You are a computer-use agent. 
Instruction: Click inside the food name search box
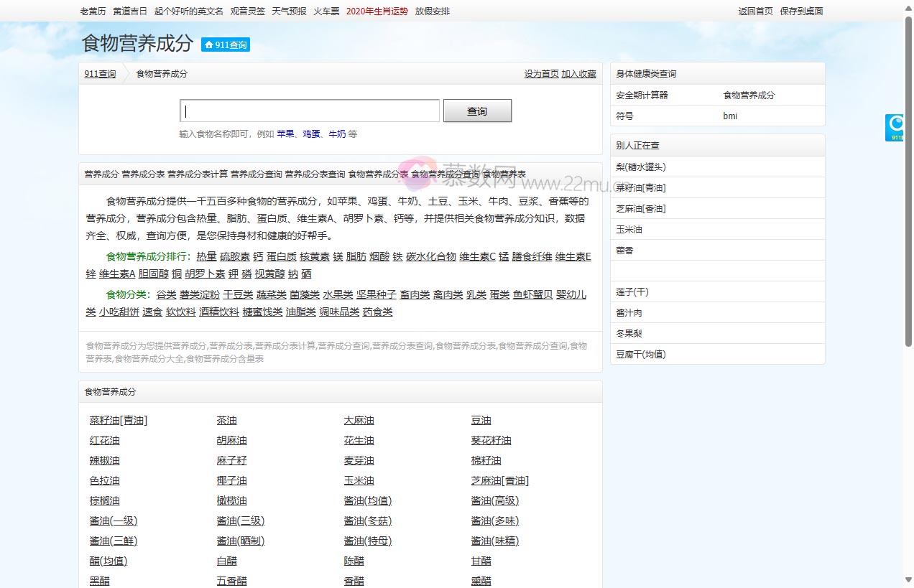(x=309, y=110)
